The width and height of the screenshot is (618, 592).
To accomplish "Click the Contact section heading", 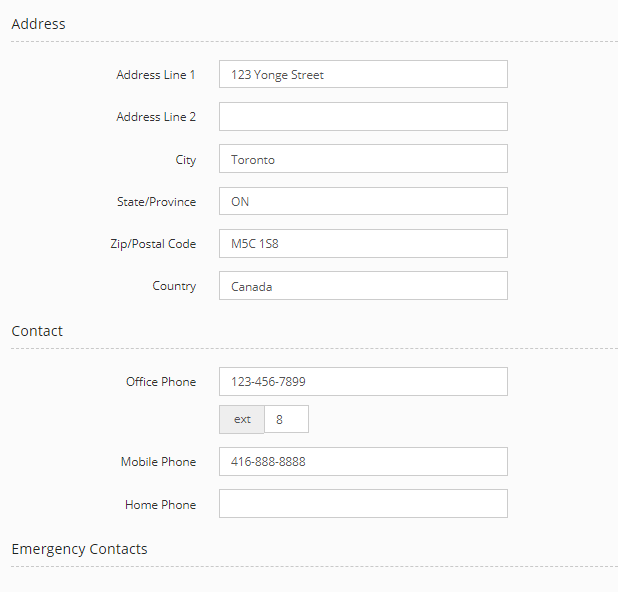I will tap(37, 331).
